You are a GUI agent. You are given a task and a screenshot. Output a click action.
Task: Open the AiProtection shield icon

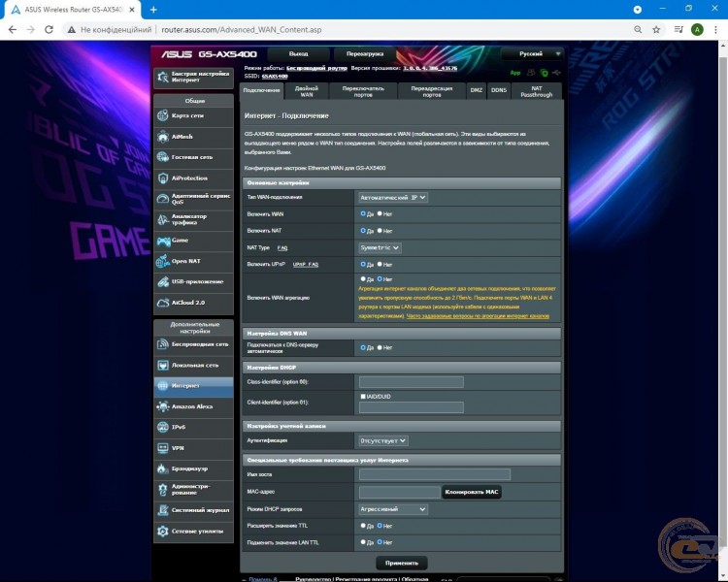click(162, 178)
